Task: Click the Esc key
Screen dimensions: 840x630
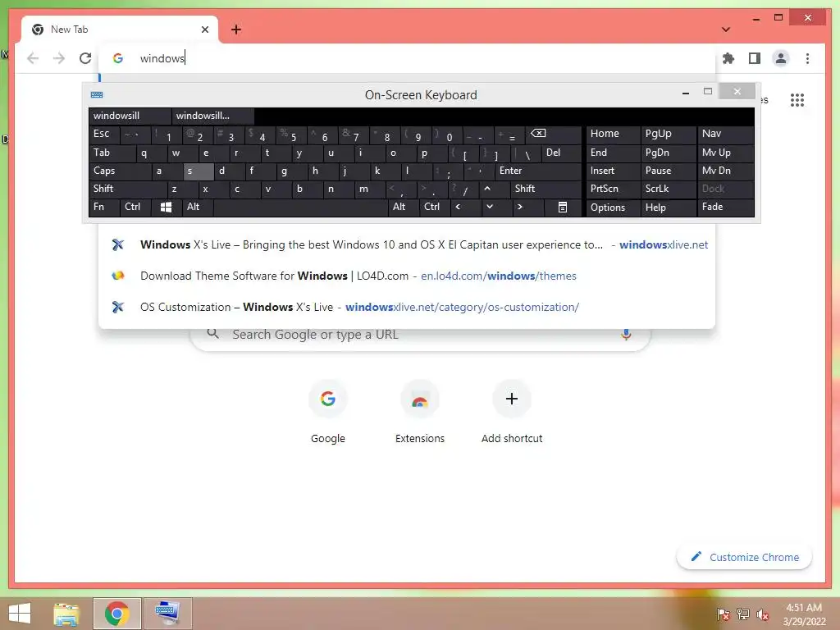Action: pyautogui.click(x=104, y=135)
